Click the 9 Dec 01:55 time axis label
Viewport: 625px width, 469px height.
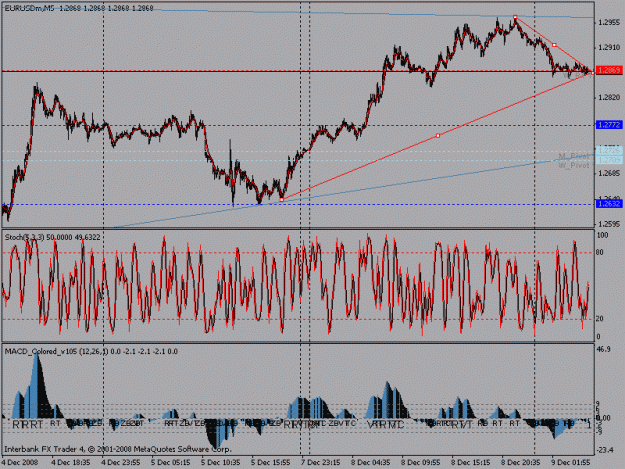(x=570, y=463)
